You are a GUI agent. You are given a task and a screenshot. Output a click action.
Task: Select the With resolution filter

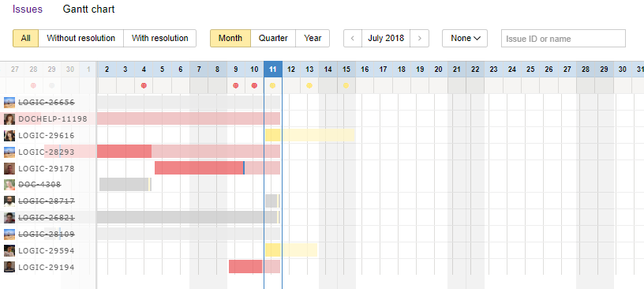point(159,38)
